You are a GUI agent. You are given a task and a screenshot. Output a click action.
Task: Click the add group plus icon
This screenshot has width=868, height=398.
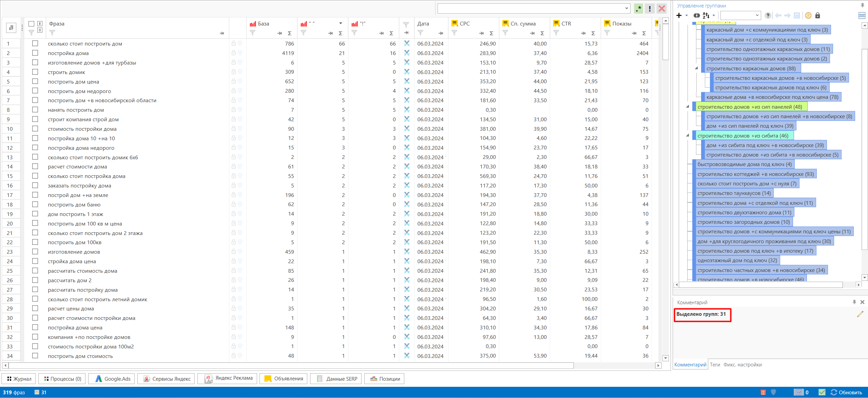pos(679,16)
